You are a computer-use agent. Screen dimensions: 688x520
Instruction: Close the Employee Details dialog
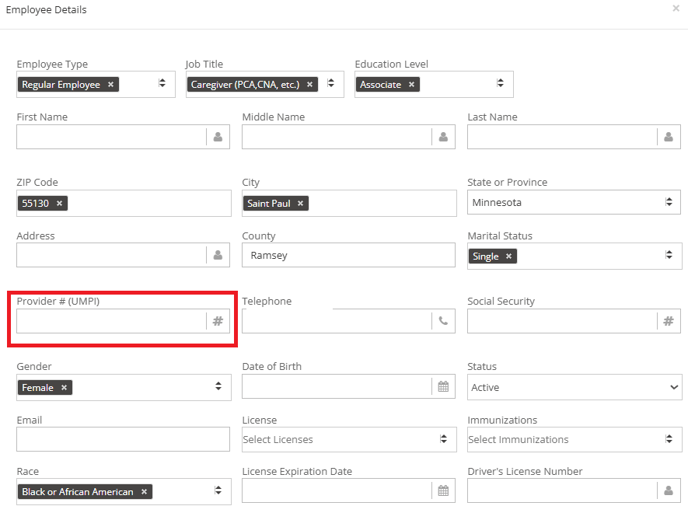point(676,8)
